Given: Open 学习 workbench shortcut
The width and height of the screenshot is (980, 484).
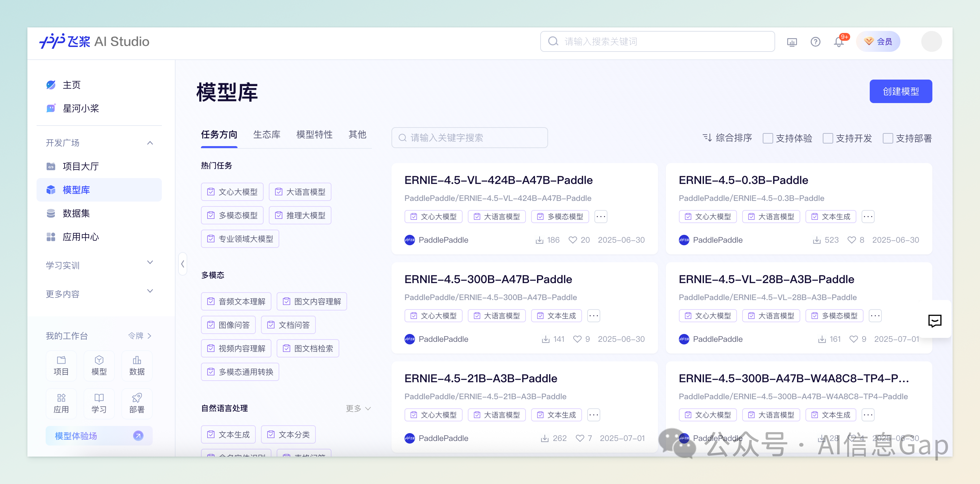Looking at the screenshot, I should click(99, 404).
